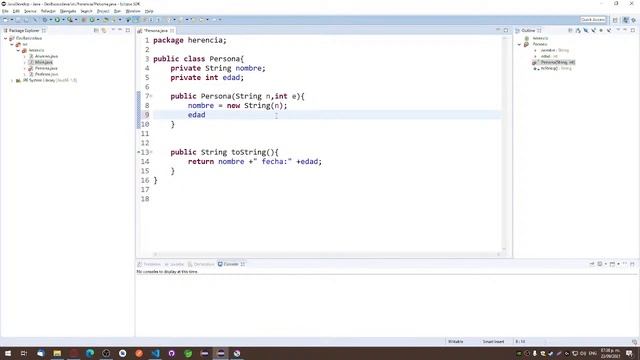640x360 pixels.
Task: Collapse the toString method fold marker
Action: 151,152
